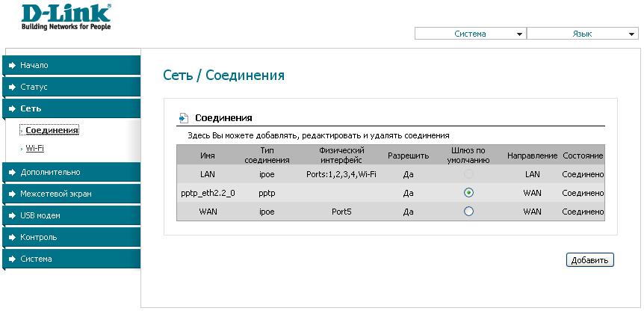The width and height of the screenshot is (644, 311).
Task: Click the Шлюз по умолчанию column header
Action: coord(468,155)
